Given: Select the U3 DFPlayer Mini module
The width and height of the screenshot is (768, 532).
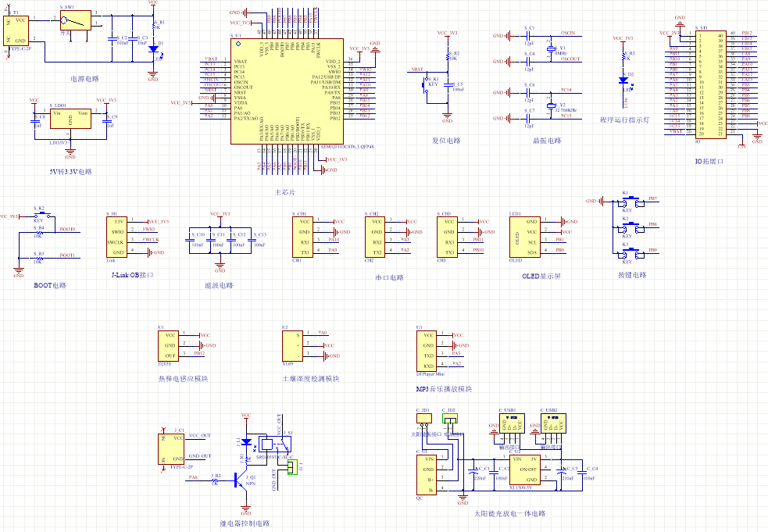Looking at the screenshot, I should coord(427,351).
